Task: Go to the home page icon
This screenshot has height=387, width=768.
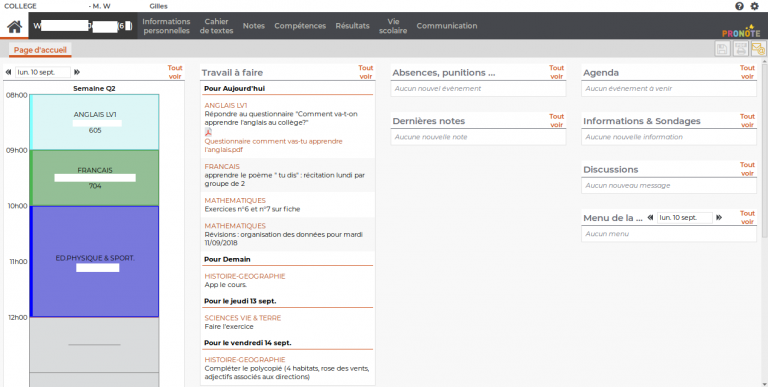Action: [x=14, y=26]
